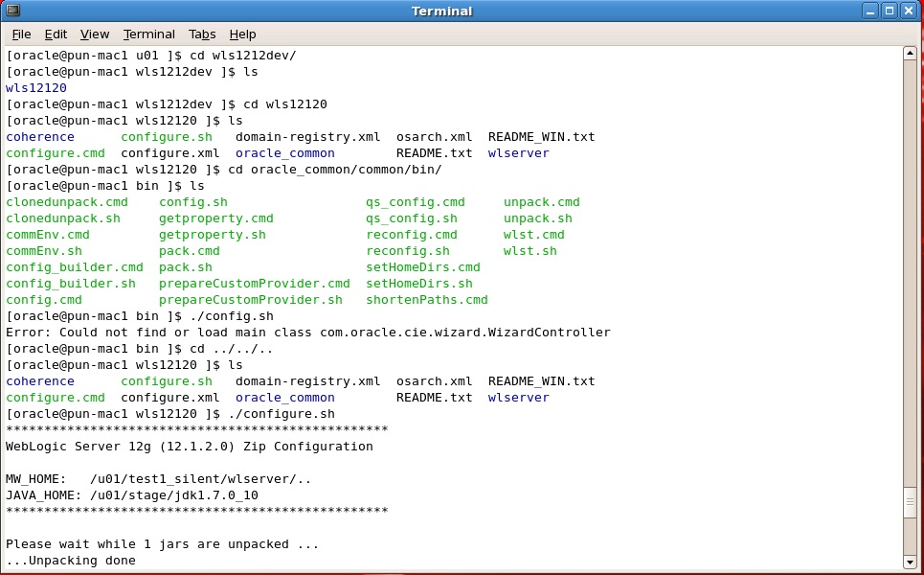
Task: Click the prepareCustomProvider.sh file name
Action: tap(251, 300)
